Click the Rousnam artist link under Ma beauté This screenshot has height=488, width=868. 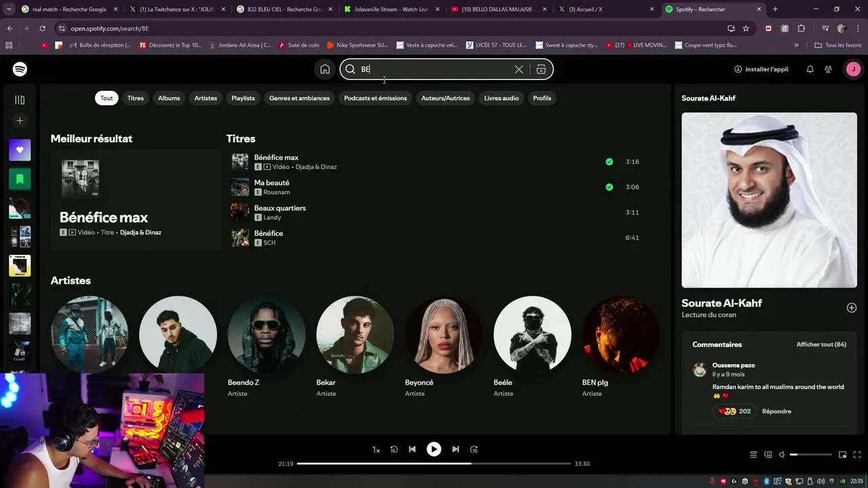pyautogui.click(x=276, y=192)
